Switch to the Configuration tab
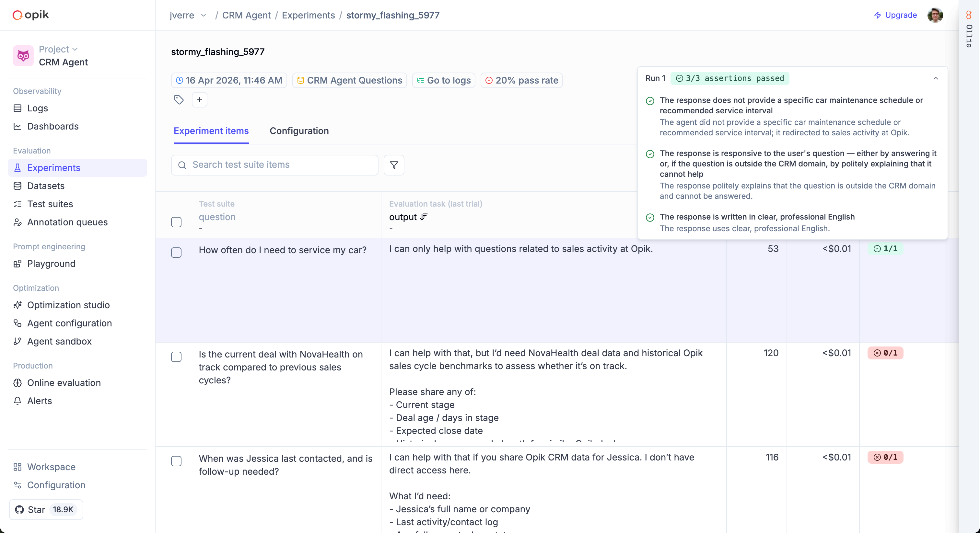The width and height of the screenshot is (980, 533). tap(299, 131)
